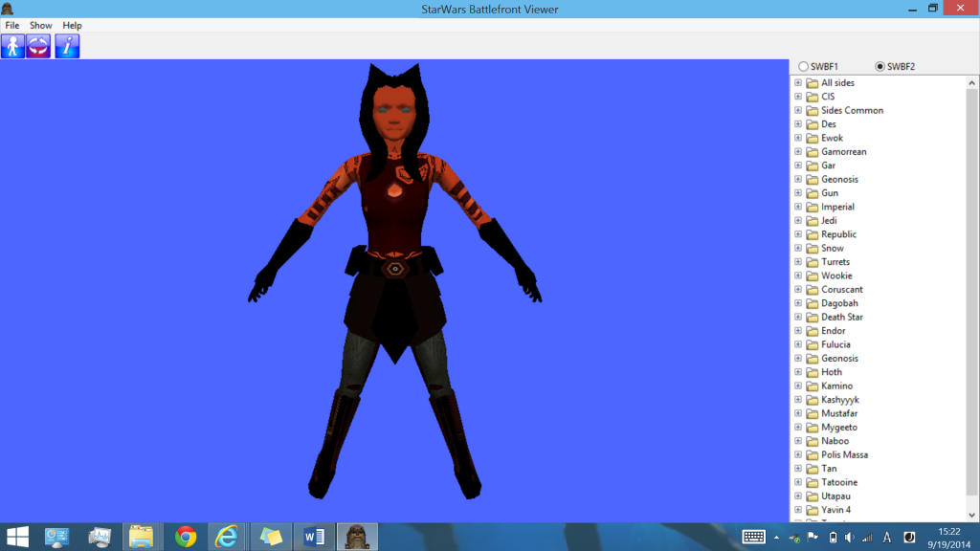The image size is (980, 551).
Task: Click the tree scrollbar up arrow
Action: pyautogui.click(x=971, y=82)
